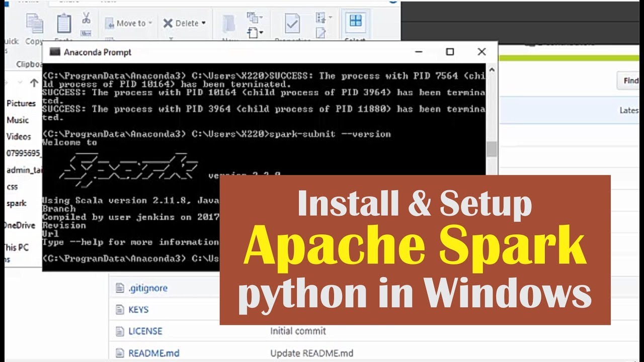Image resolution: width=644 pixels, height=362 pixels.
Task: Click the Anaconda Prompt scrollbar thumb
Action: (492, 149)
